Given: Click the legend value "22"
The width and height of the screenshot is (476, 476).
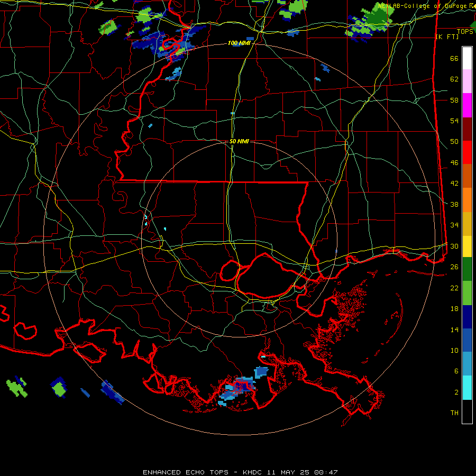Looking at the screenshot, I should (454, 288).
